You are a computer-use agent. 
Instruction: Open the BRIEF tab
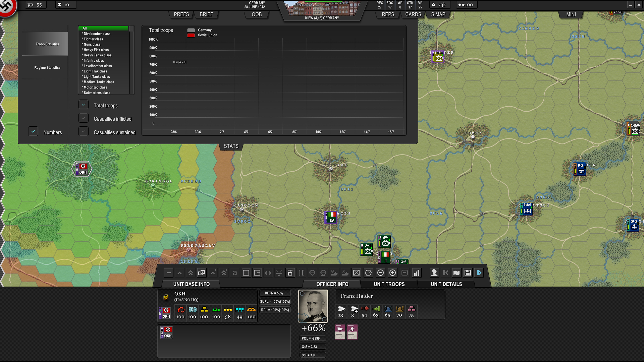pos(206,14)
